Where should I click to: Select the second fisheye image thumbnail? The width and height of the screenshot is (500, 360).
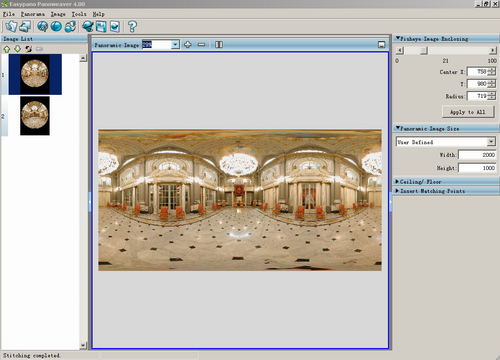(x=35, y=116)
